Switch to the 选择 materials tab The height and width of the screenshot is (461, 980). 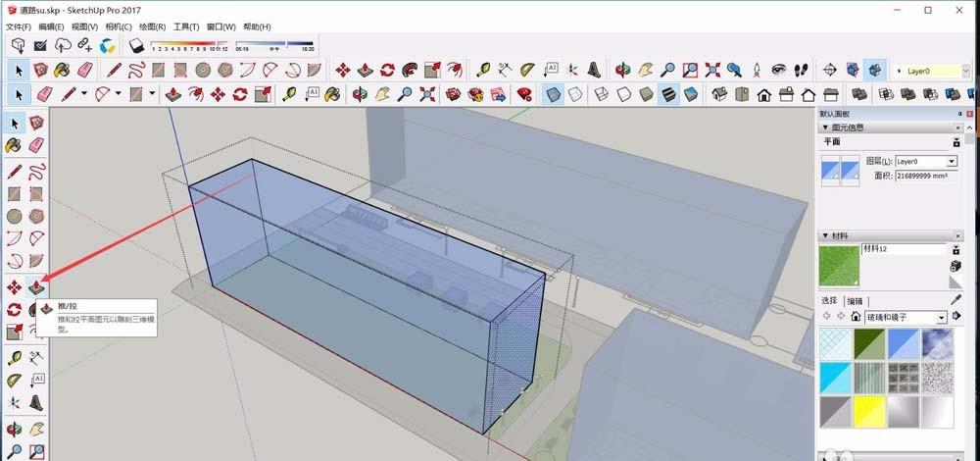[x=830, y=301]
